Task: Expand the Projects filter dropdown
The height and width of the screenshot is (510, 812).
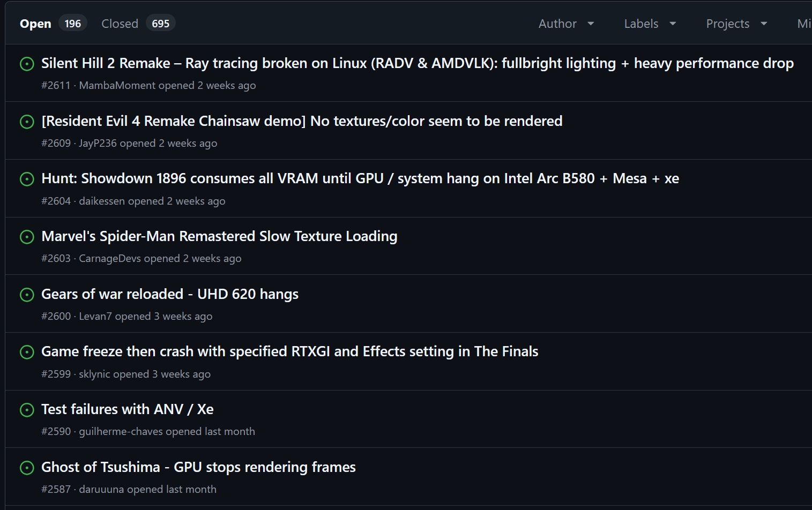Action: (x=736, y=24)
